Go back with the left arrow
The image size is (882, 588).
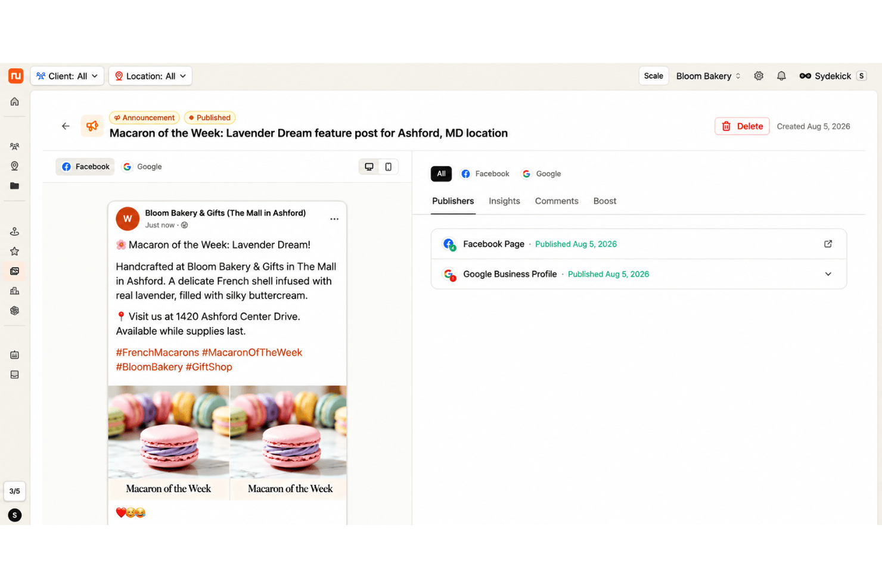66,126
